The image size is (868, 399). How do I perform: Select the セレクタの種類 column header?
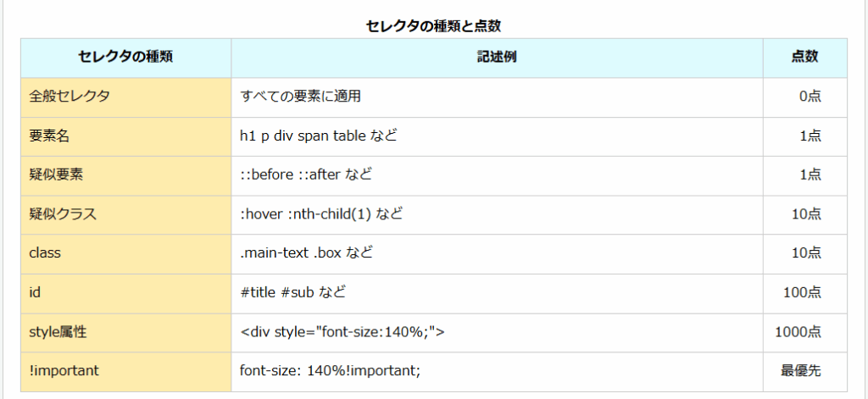tap(125, 58)
